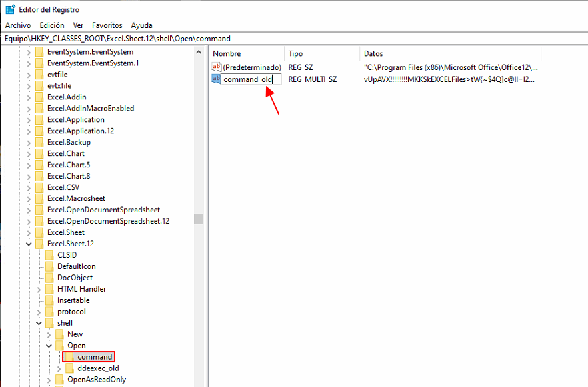Select the DefaultIcon folder icon
The height and width of the screenshot is (387, 588).
(49, 266)
